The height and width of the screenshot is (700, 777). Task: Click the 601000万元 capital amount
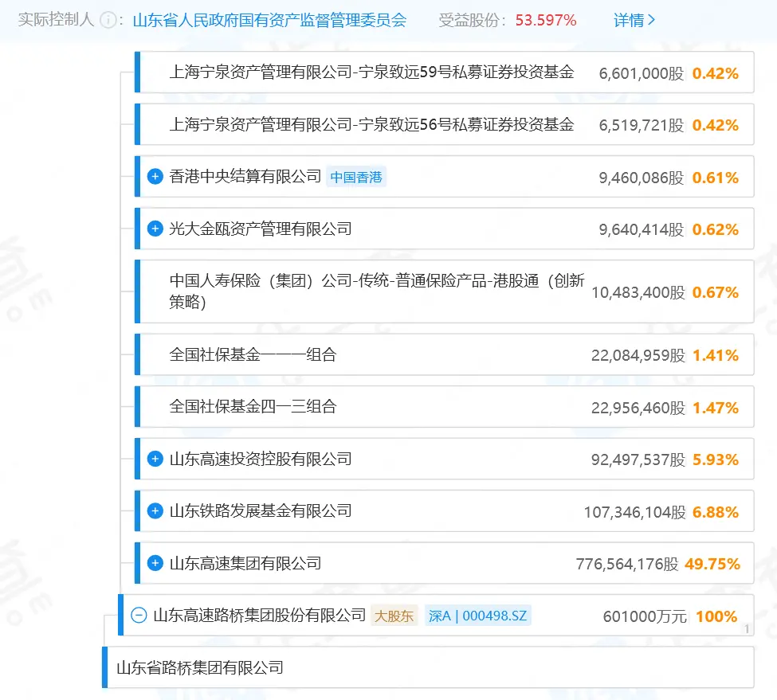pos(646,616)
